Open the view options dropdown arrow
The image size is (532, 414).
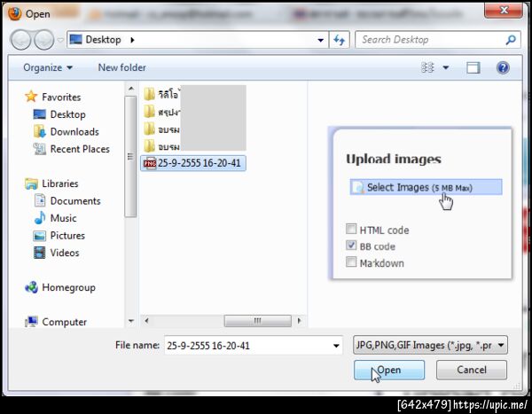tap(446, 67)
